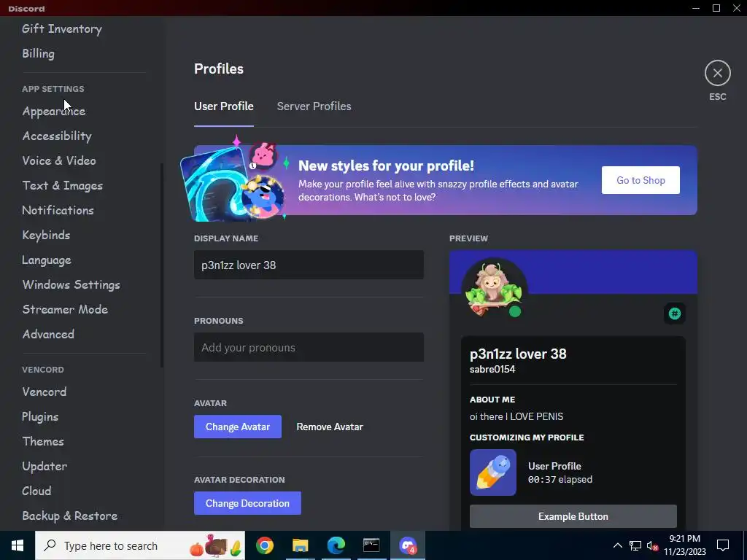
Task: Open the Windows Start menu
Action: [x=18, y=545]
